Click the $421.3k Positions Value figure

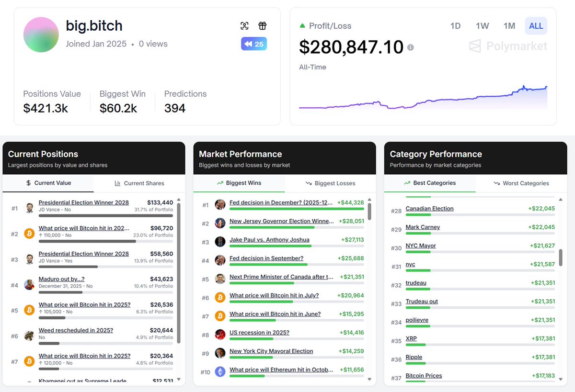tap(46, 109)
